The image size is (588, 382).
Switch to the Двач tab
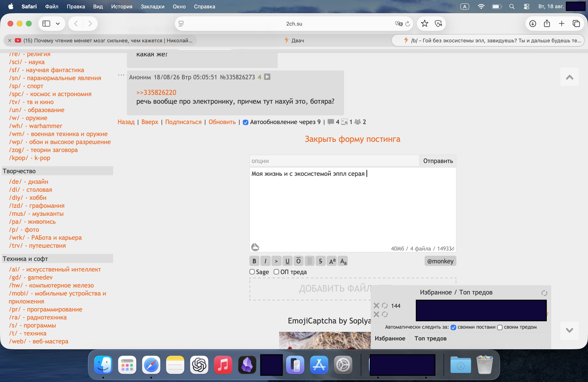coord(294,41)
